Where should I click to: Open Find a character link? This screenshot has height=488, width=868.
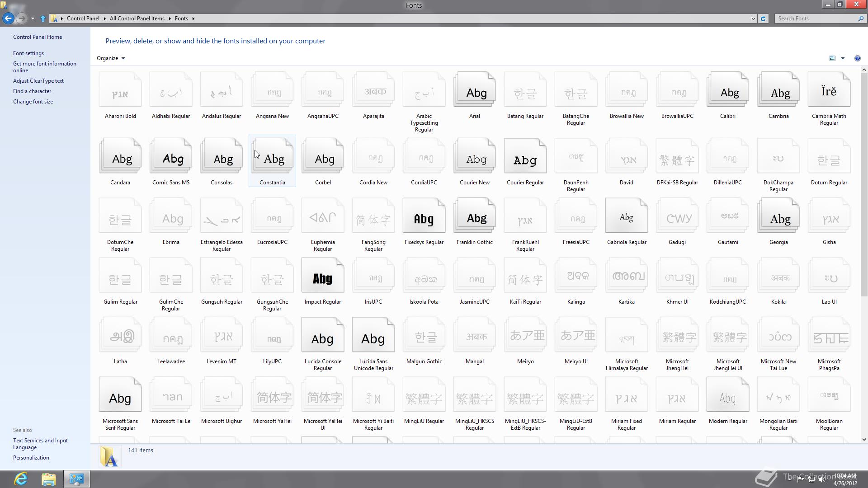pyautogui.click(x=32, y=91)
